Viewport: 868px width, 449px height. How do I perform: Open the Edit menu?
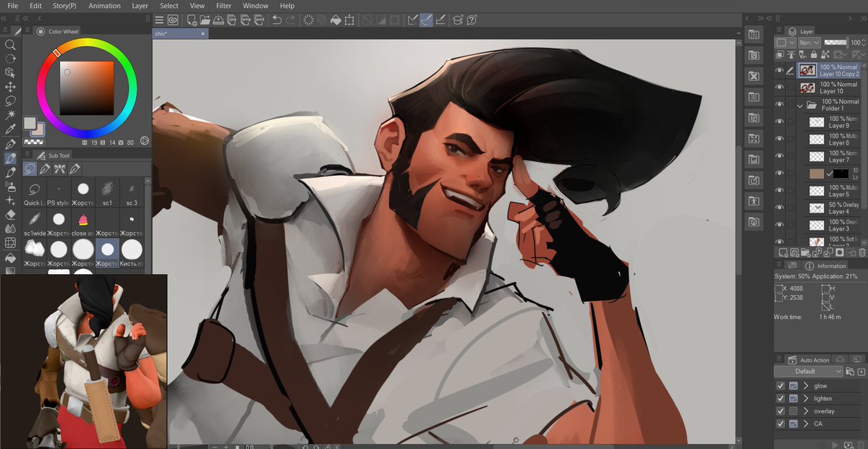click(x=35, y=6)
